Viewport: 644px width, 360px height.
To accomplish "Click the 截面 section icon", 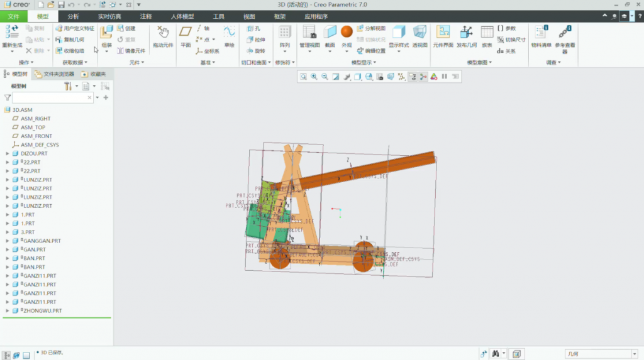I will pos(330,32).
